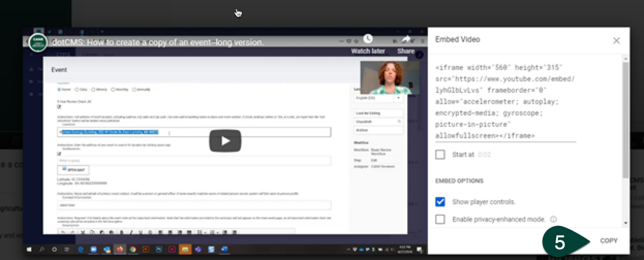Click the Watch later clock icon
Viewport: 644px width, 260px height.
coord(367,39)
